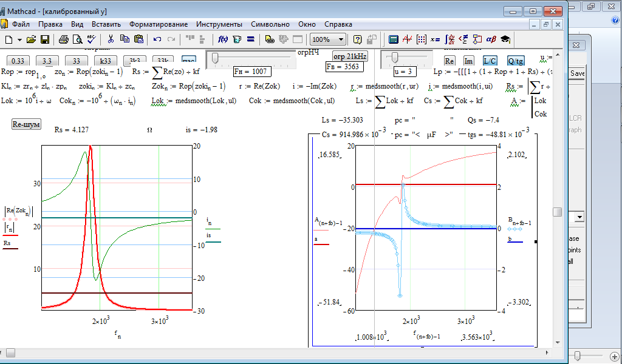Expand the 100% zoom dropdown
This screenshot has height=364, width=622.
341,39
